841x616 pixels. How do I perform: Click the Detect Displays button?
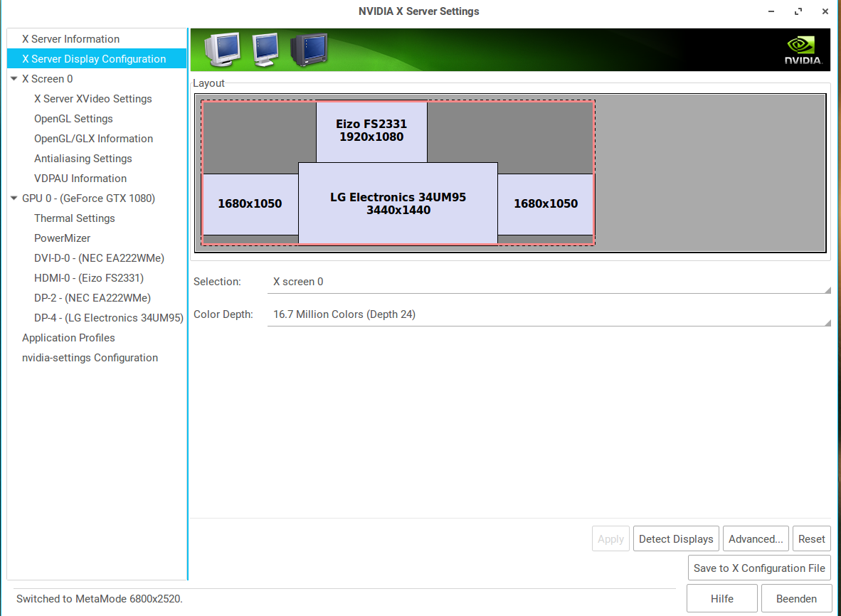676,539
